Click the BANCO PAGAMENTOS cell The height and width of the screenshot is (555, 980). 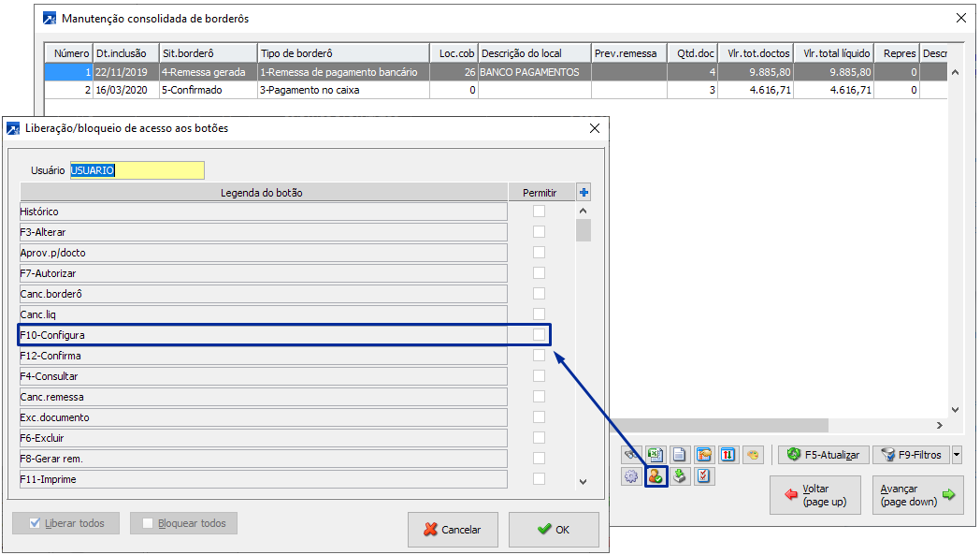534,72
